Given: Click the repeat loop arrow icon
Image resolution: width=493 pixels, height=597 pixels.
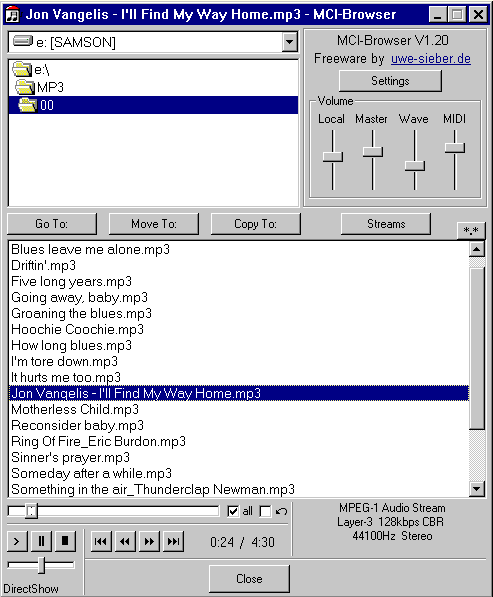Looking at the screenshot, I should pyautogui.click(x=281, y=511).
